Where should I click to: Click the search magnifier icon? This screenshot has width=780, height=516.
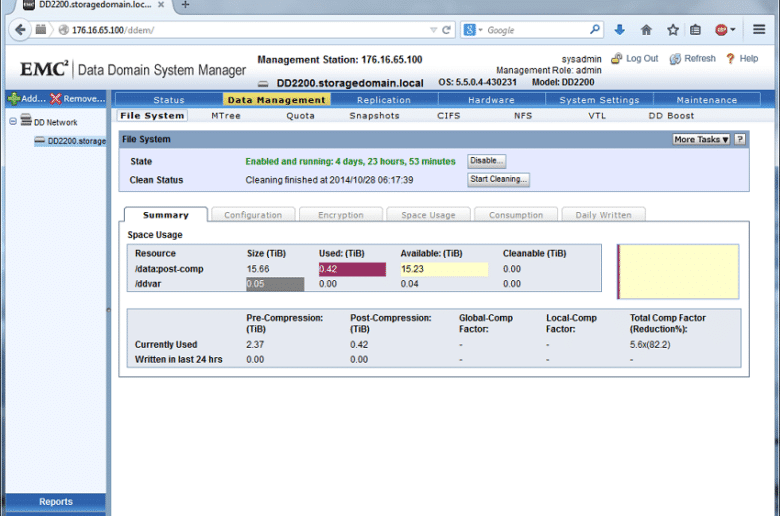pos(594,30)
